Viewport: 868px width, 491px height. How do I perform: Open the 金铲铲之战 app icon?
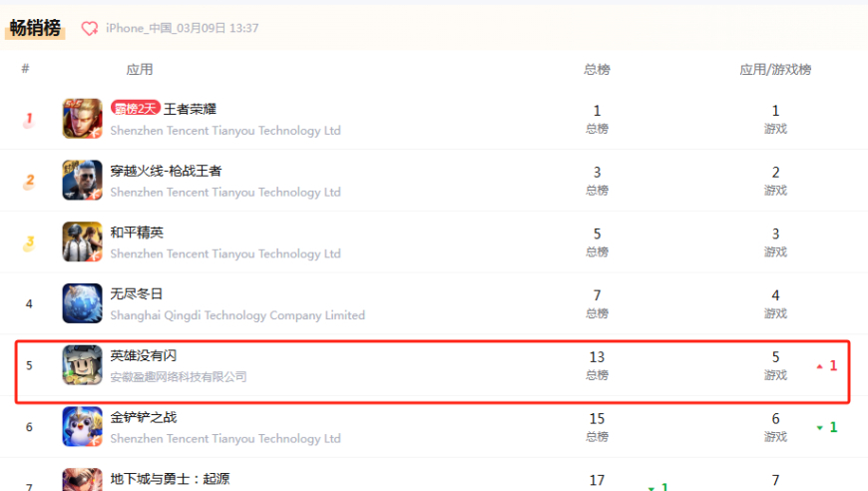(x=82, y=426)
